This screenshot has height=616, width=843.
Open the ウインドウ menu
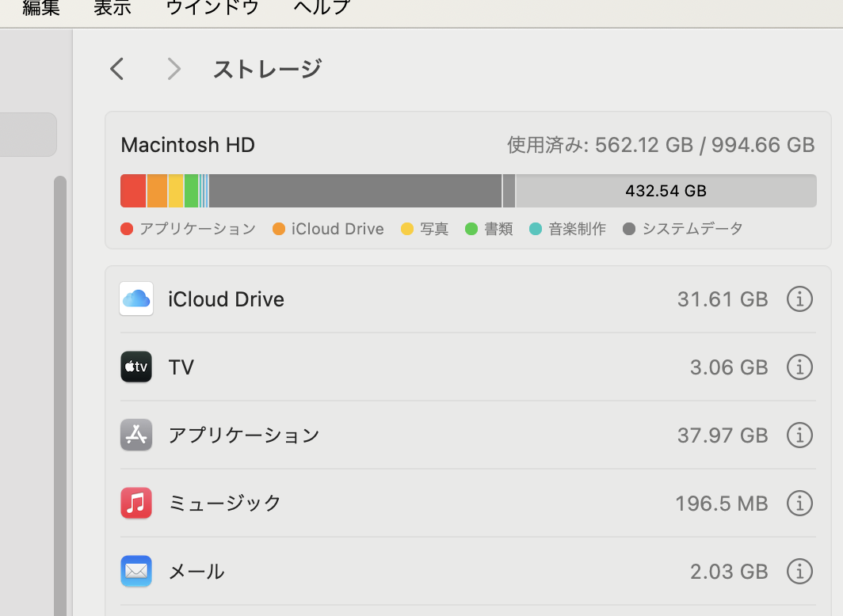212,8
